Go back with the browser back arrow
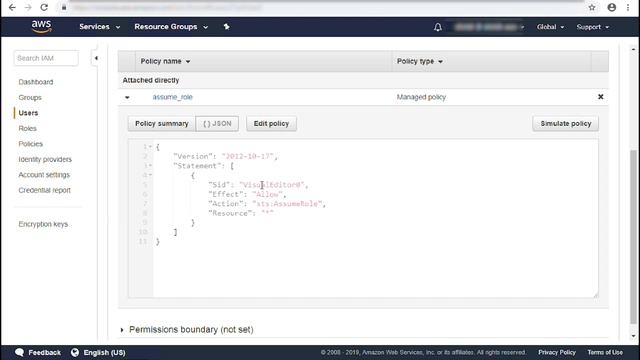The height and width of the screenshot is (360, 640). click(12, 7)
